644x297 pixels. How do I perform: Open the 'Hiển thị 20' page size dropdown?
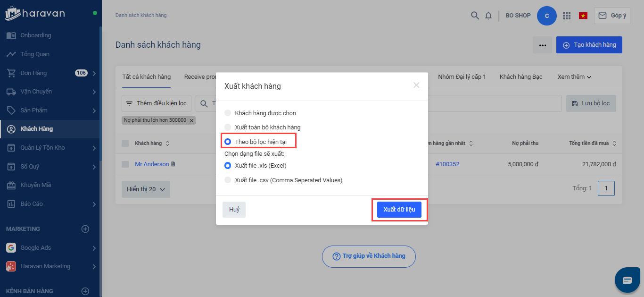(146, 189)
